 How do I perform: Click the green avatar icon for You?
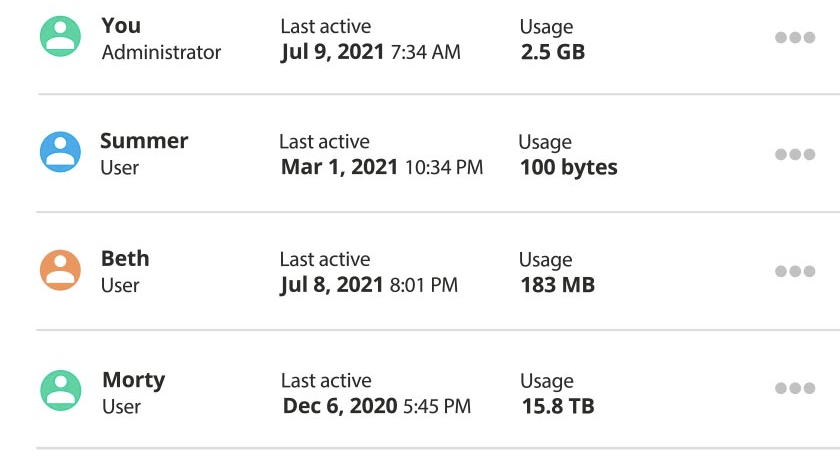tap(60, 37)
